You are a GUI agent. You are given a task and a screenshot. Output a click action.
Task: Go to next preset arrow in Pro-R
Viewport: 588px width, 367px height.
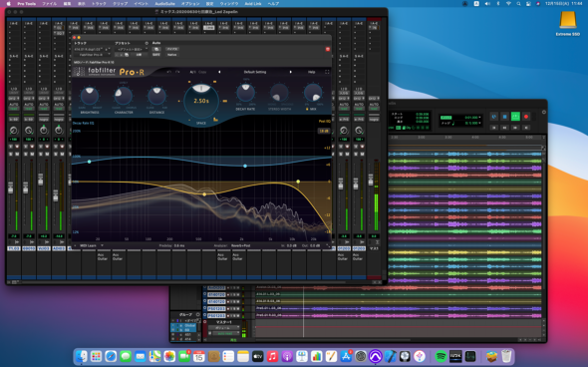291,72
